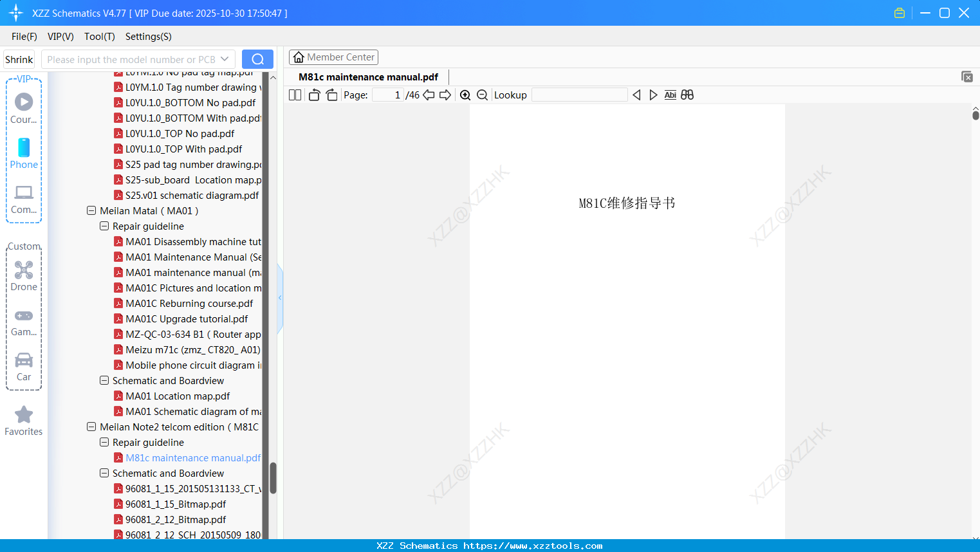980x552 pixels.
Task: Zoom in on the PDF page
Action: pyautogui.click(x=465, y=95)
